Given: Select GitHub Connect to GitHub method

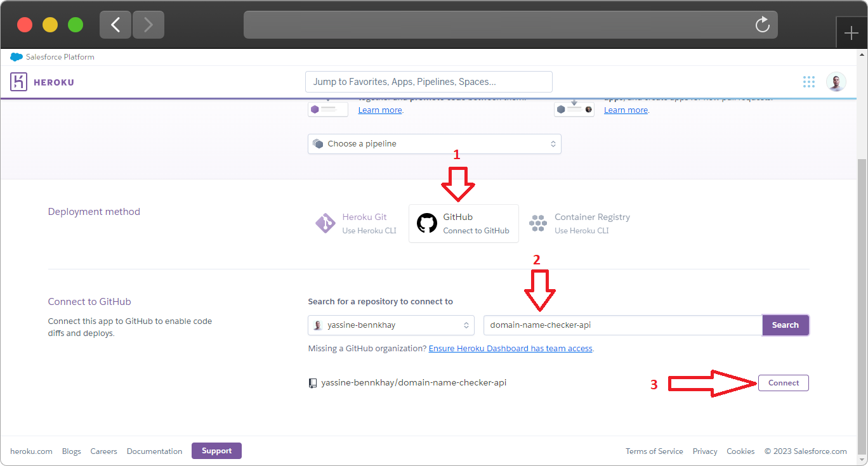Looking at the screenshot, I should coord(464,223).
